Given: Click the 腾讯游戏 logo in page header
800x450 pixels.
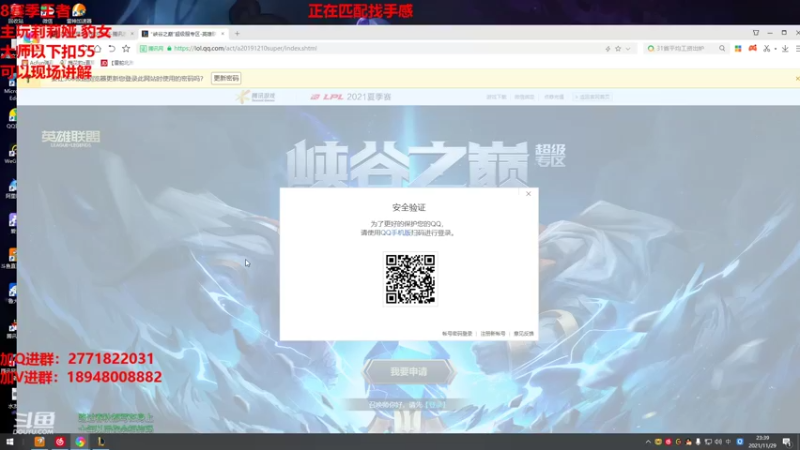Looking at the screenshot, I should coord(256,96).
